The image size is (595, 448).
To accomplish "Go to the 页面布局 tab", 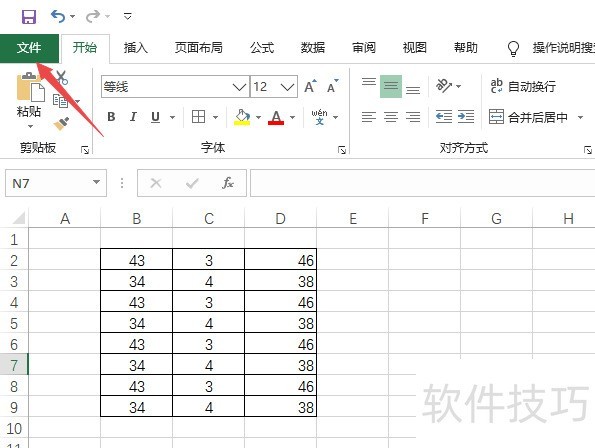I will (198, 48).
